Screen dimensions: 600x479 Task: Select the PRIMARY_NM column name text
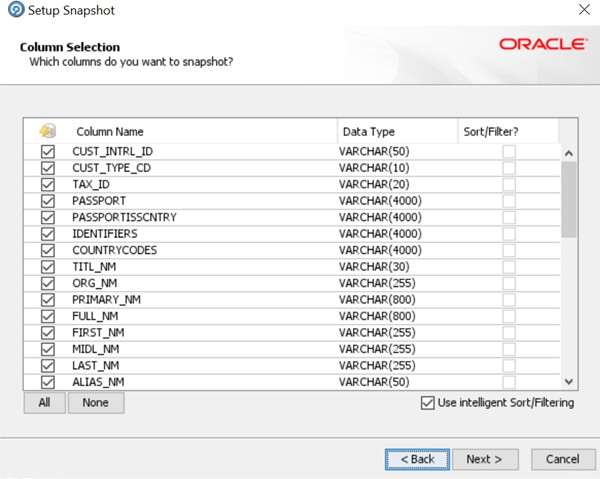point(106,300)
